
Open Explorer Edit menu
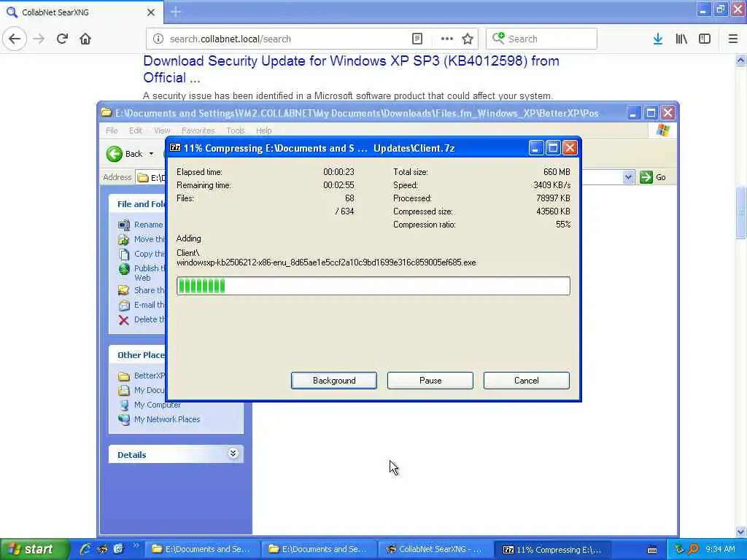coord(135,131)
